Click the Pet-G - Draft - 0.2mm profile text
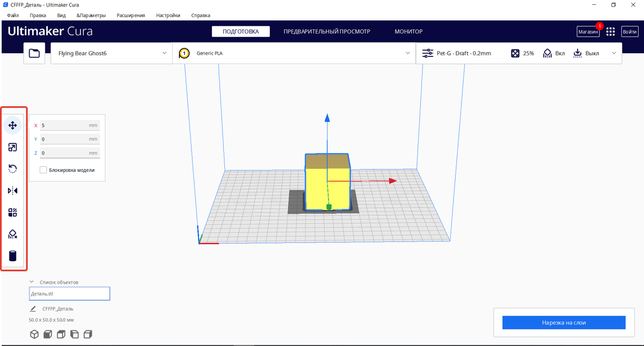Image resolution: width=644 pixels, height=346 pixels. click(x=464, y=53)
